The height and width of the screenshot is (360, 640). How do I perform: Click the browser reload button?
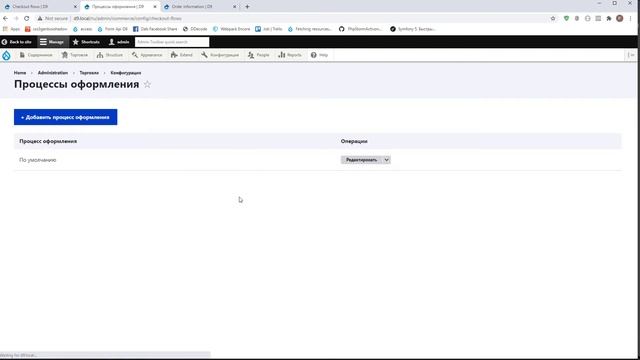[27, 18]
